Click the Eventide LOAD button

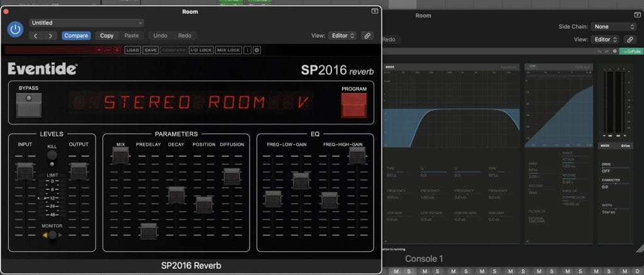(x=132, y=50)
